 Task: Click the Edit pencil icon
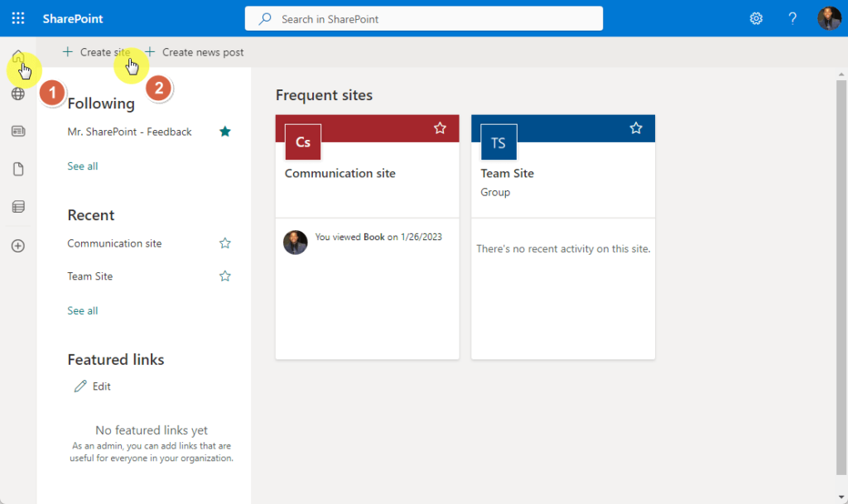(80, 386)
